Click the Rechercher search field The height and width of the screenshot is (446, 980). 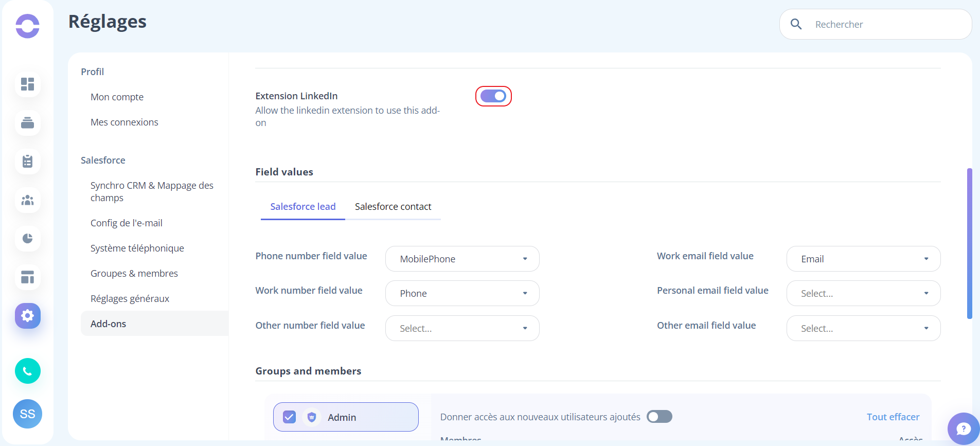coord(876,24)
